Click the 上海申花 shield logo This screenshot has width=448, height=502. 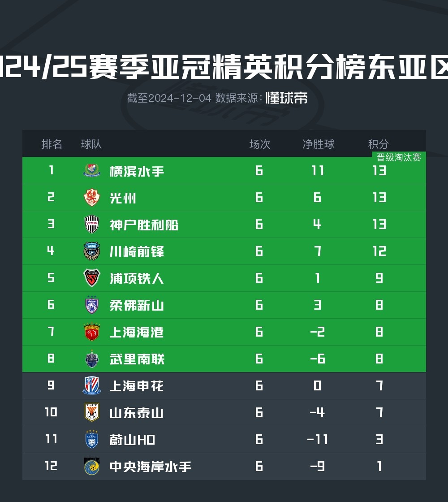pyautogui.click(x=92, y=385)
